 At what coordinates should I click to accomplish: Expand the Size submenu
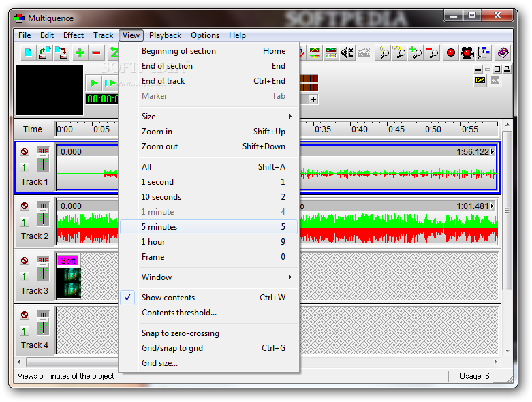tap(208, 117)
